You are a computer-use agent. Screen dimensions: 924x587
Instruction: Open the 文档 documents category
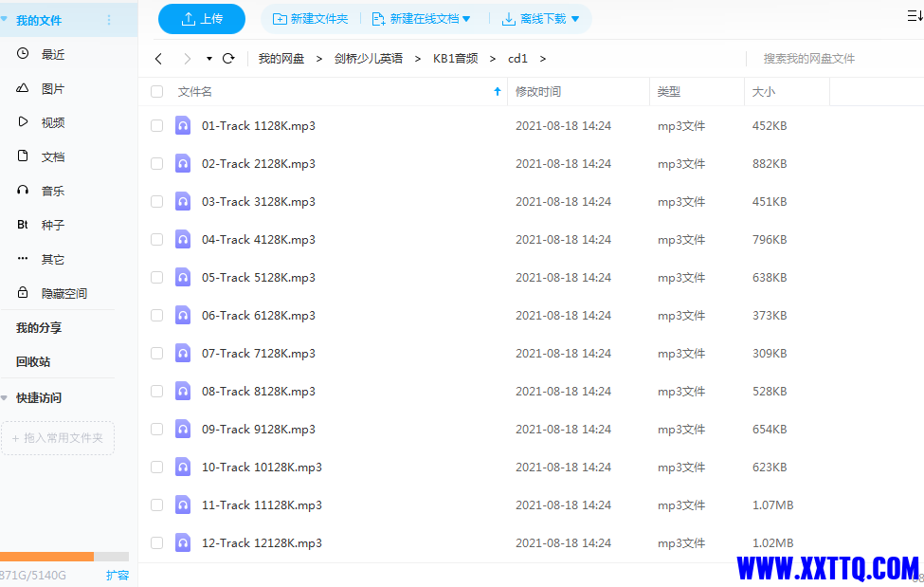53,156
